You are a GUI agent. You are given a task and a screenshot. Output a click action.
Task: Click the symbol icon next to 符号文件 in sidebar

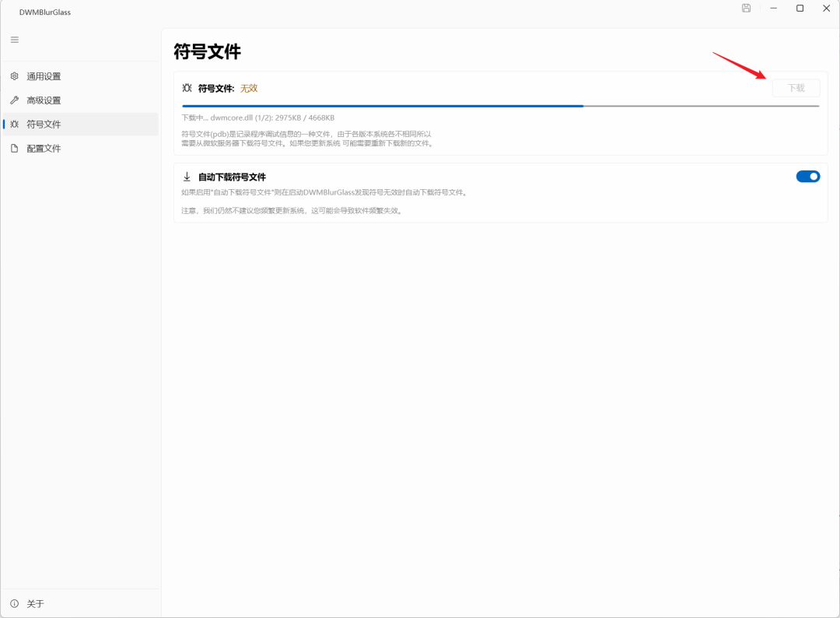click(13, 124)
